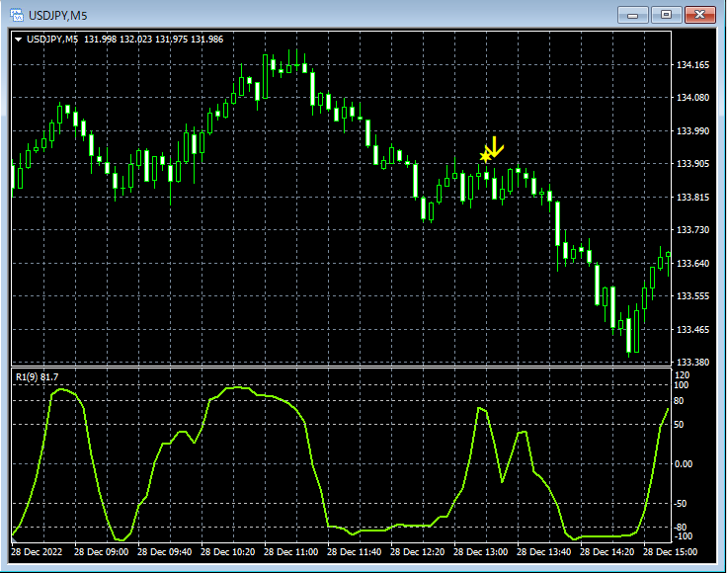Click the indicator scale value 120
The width and height of the screenshot is (728, 573).
click(x=682, y=375)
